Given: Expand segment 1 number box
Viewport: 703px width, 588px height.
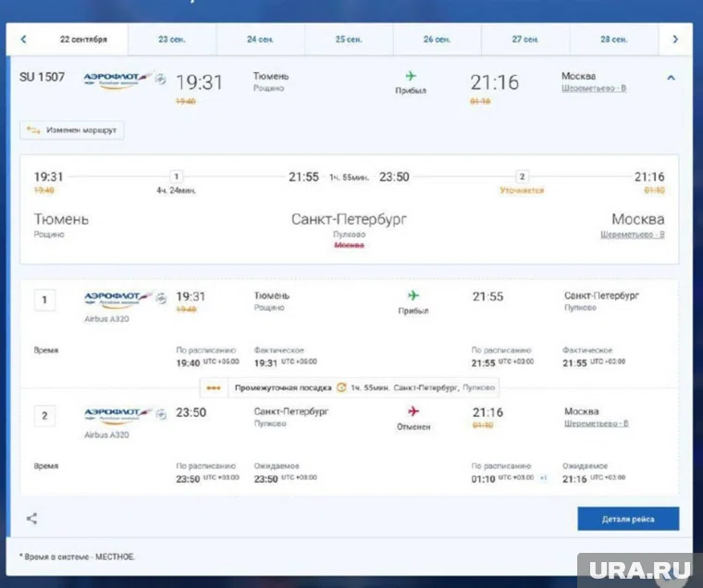Looking at the screenshot, I should pyautogui.click(x=44, y=300).
